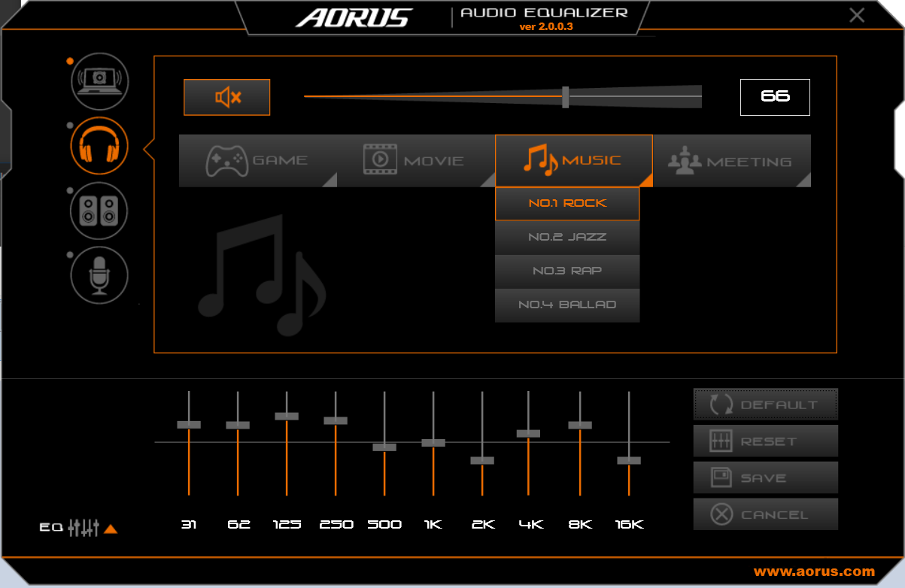Click the AORUS logo
This screenshot has width=905, height=588.
[x=354, y=17]
